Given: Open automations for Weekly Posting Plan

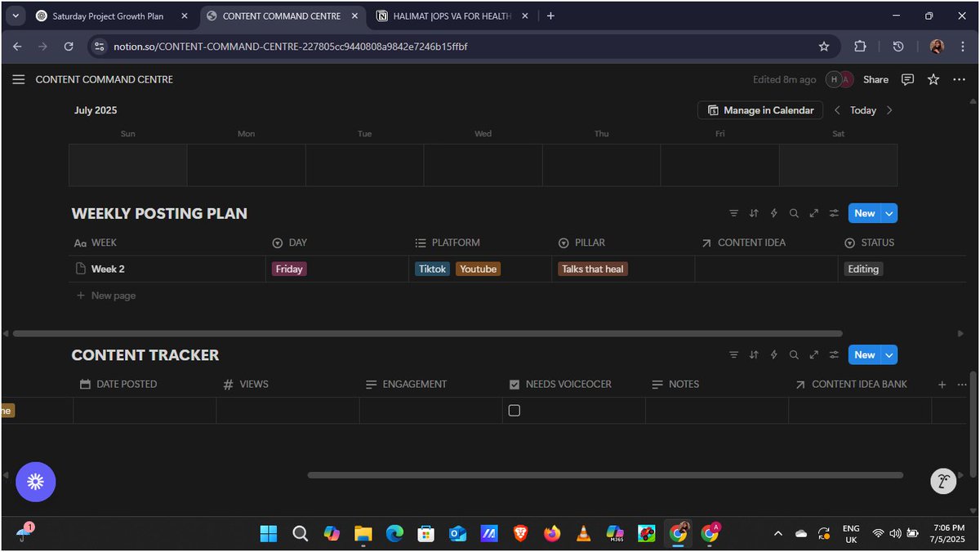Looking at the screenshot, I should (773, 213).
